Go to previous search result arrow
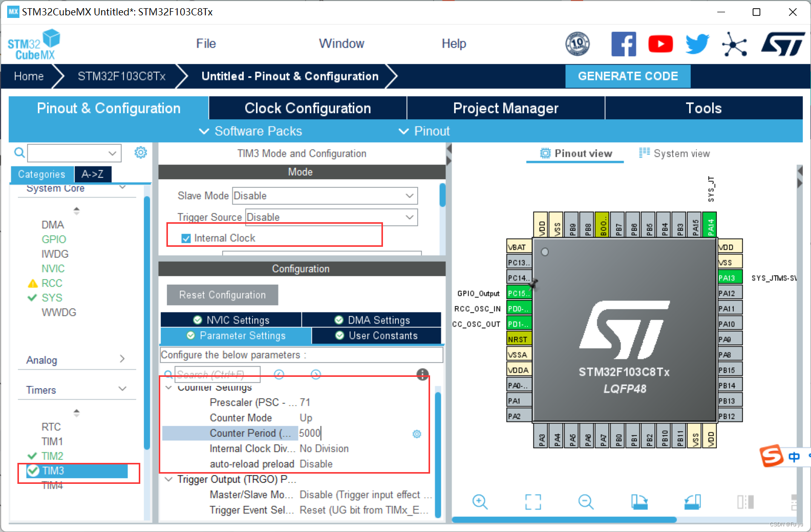This screenshot has width=811, height=532. (x=279, y=374)
